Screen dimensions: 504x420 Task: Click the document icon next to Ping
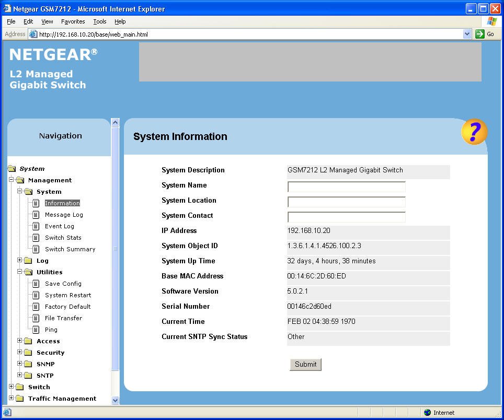coord(36,330)
